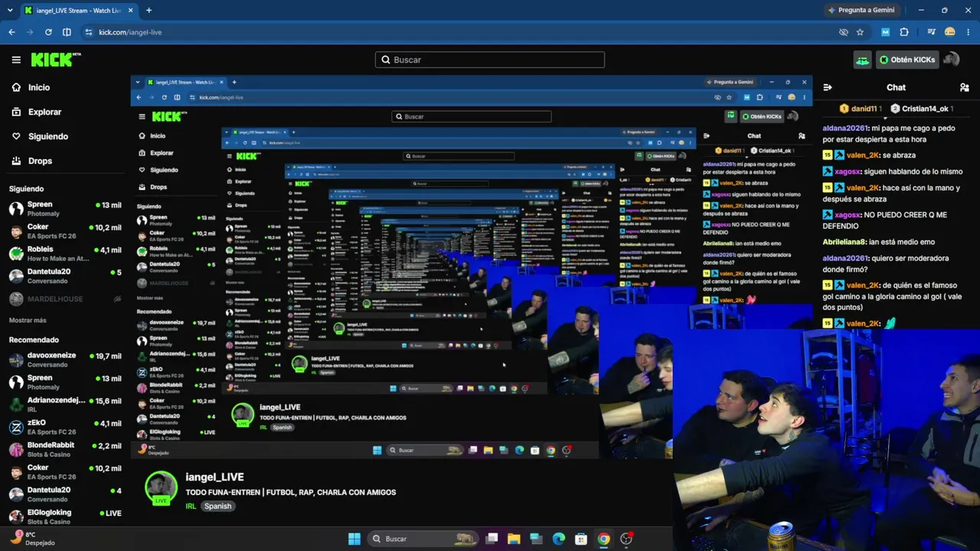Go back with the browser back arrow
This screenshot has height=551, width=980.
point(11,32)
